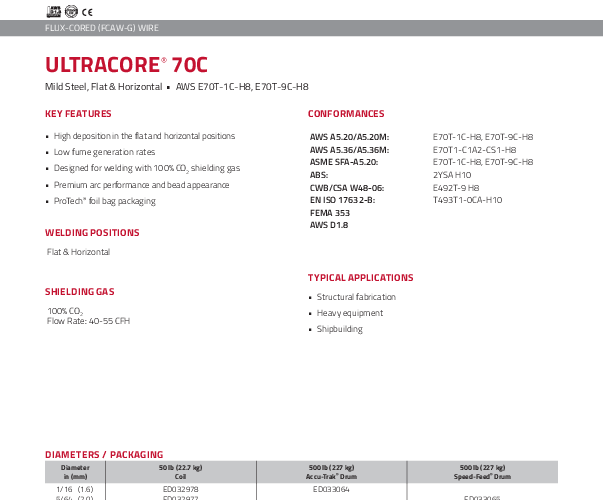
Task: Click the 'E492T-9 H8' CWB value
Action: (456, 188)
